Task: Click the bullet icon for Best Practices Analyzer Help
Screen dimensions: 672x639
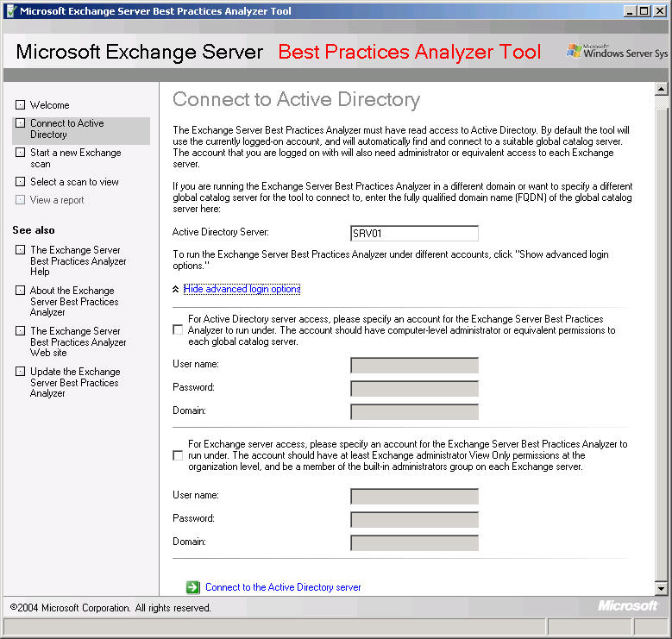Action: pos(20,250)
